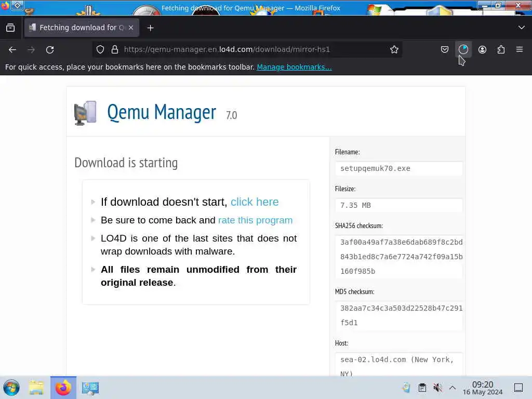532x399 pixels.
Task: Open a new tab
Action: [x=150, y=28]
